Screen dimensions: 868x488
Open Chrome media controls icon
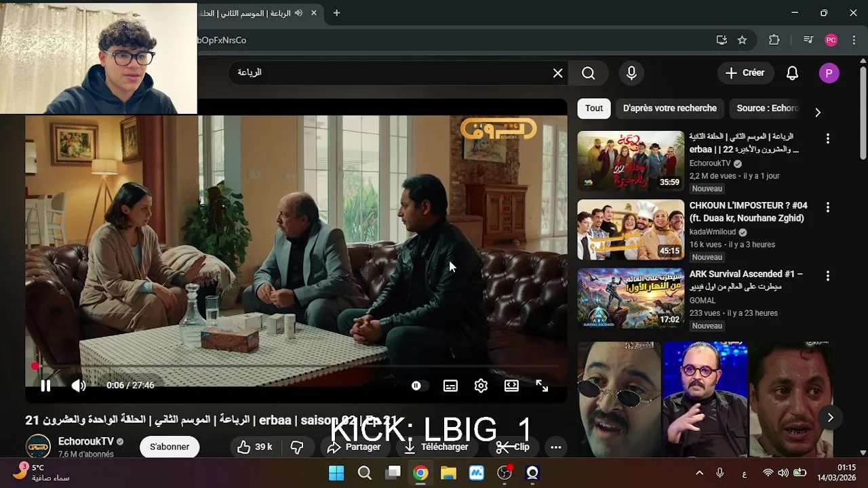point(808,40)
